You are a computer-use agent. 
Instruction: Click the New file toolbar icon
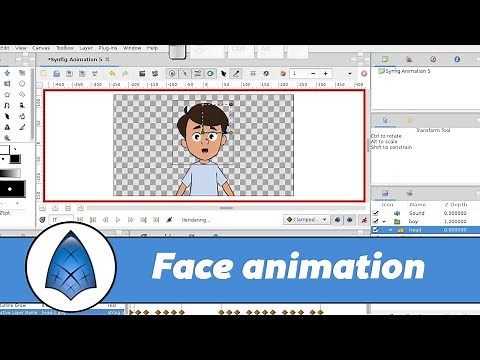pyautogui.click(x=44, y=73)
